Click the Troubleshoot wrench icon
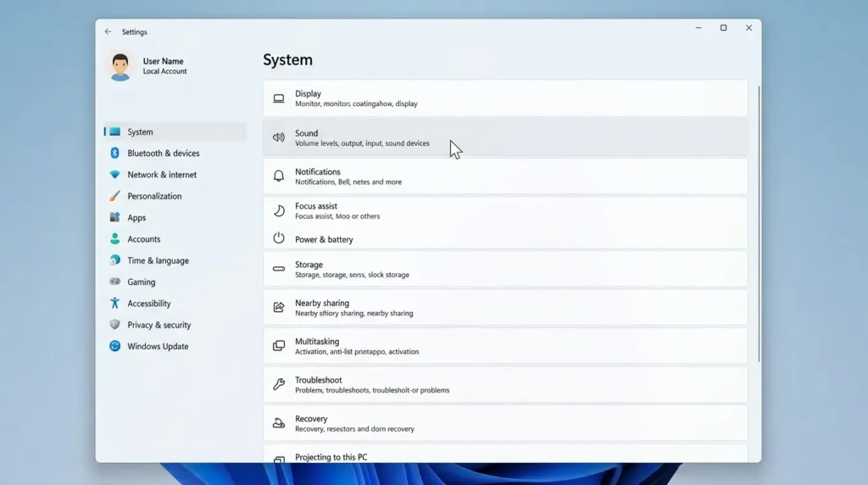 point(279,384)
